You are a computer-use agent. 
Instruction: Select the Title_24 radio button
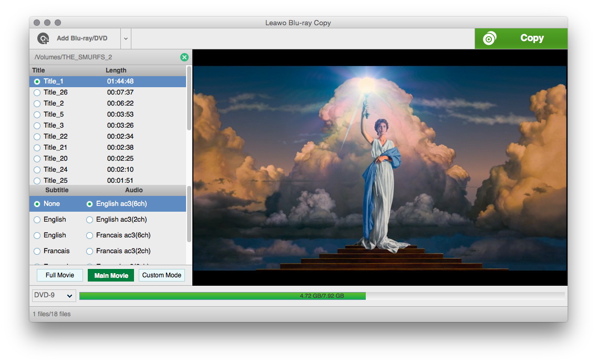click(x=37, y=170)
